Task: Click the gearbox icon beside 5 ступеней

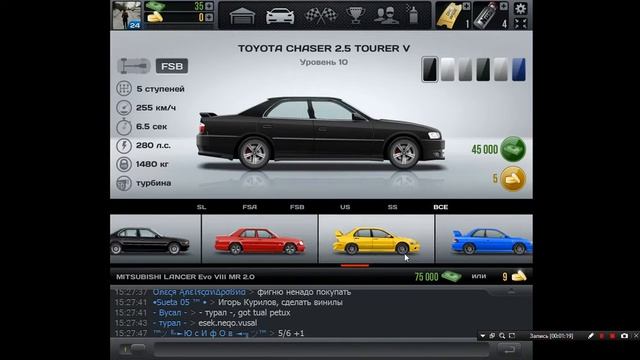Action: tap(124, 89)
